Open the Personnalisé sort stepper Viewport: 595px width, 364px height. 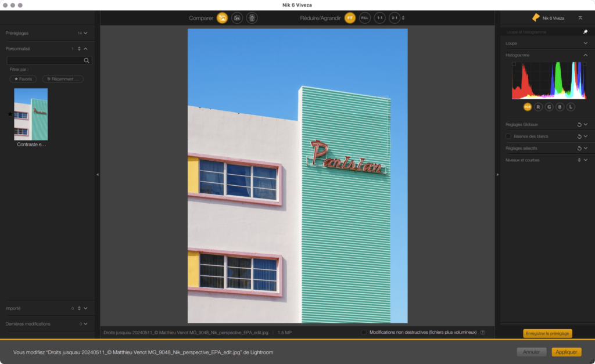(x=79, y=49)
